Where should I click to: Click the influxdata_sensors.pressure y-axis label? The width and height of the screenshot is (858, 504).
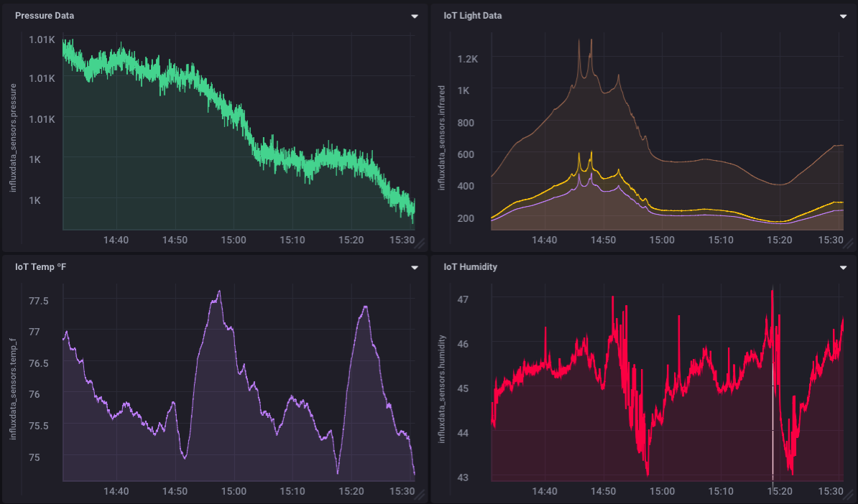click(x=12, y=138)
